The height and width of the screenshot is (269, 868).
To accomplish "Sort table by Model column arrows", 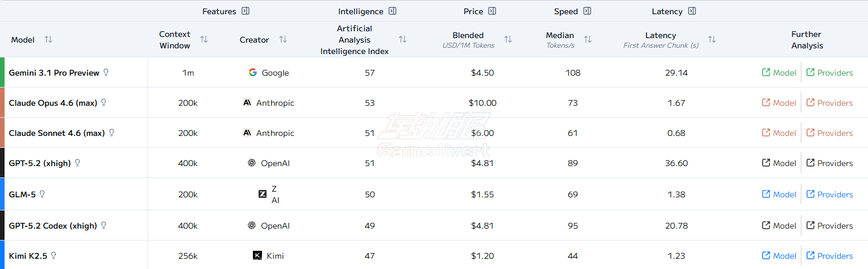I will pyautogui.click(x=48, y=40).
